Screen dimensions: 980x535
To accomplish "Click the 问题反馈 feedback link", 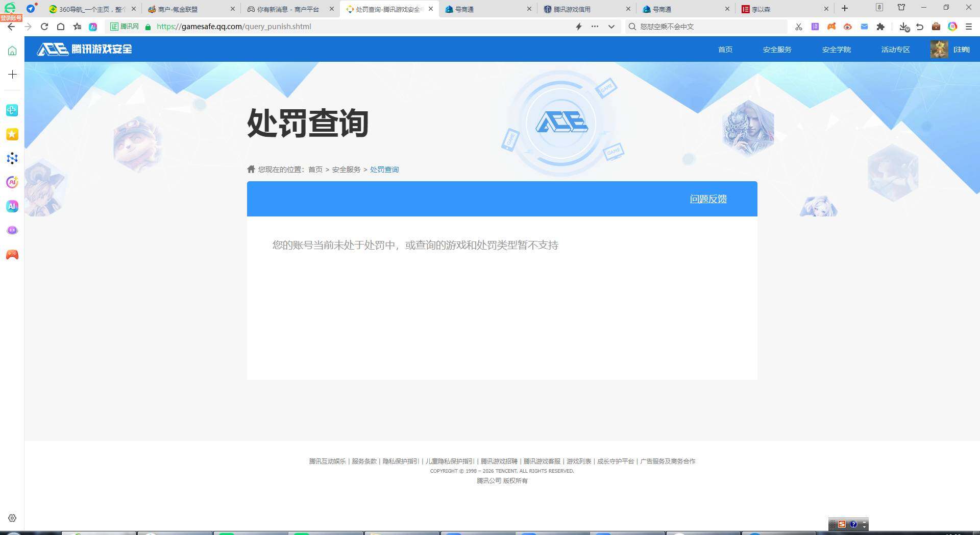I will click(708, 199).
